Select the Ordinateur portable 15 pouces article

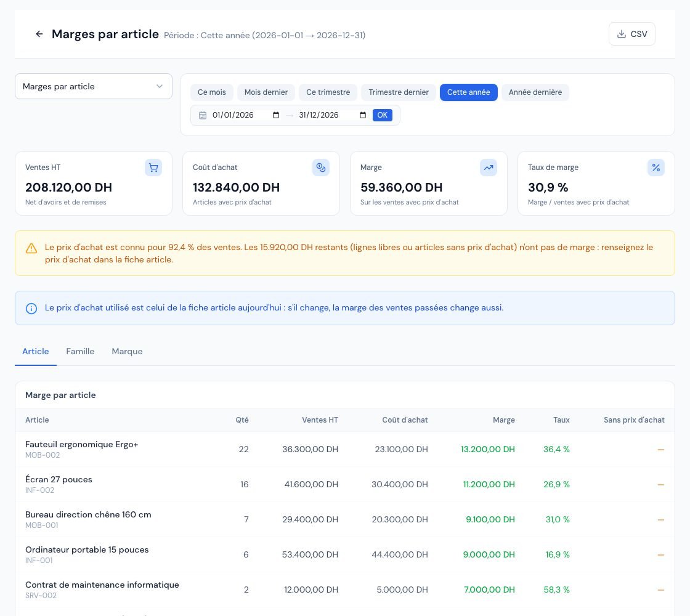(87, 550)
